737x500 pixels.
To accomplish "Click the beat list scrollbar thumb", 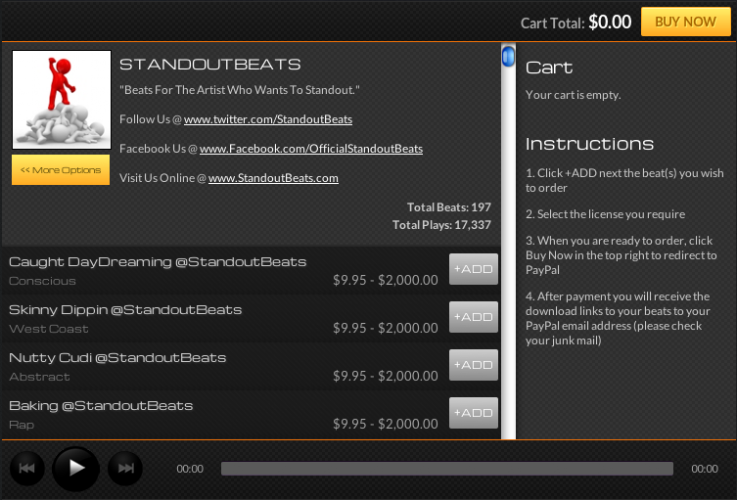I will pos(508,57).
